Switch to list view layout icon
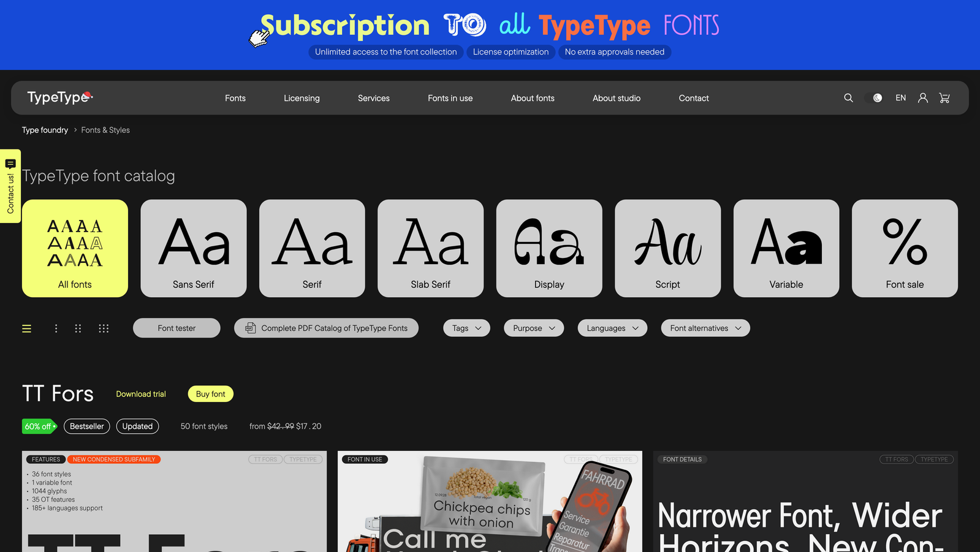The width and height of the screenshot is (980, 552). 26,328
